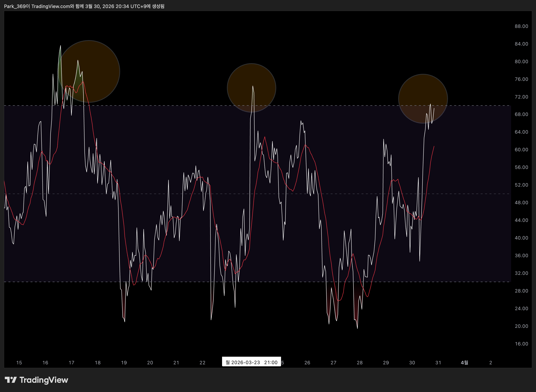Pick the 72.00 price scale label
This screenshot has height=392, width=536.
521,97
